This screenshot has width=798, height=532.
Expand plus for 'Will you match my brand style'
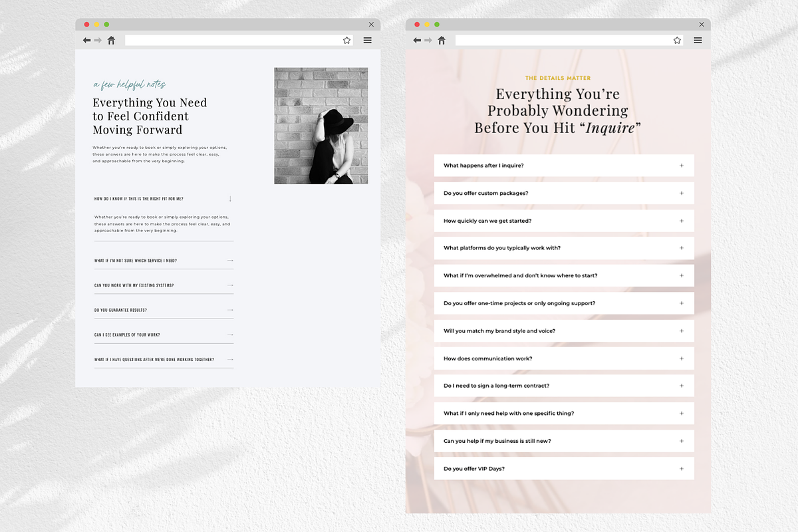[682, 331]
